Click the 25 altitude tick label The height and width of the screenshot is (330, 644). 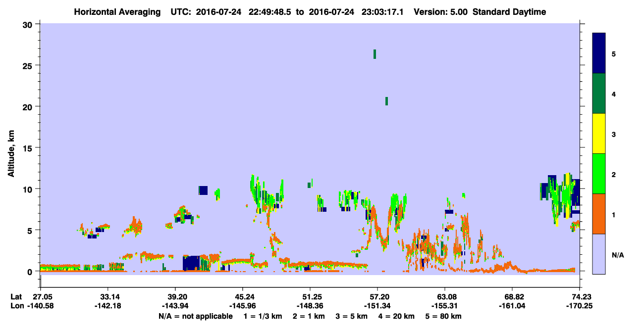point(29,66)
